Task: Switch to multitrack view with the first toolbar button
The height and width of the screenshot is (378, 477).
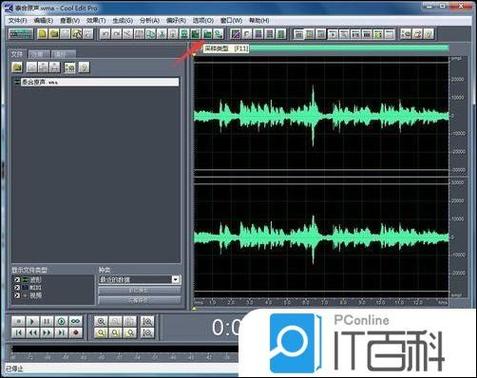Action: [21, 34]
